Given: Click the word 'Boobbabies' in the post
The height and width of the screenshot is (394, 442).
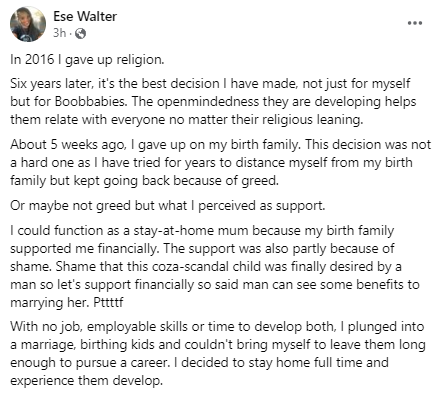Looking at the screenshot, I should click(x=91, y=101).
